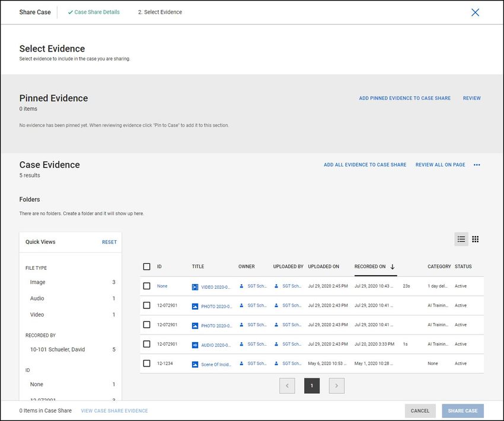Screen dimensions: 504x421
Task: Click recorded date Jul 20, 2020 3:33 PM
Action: click(x=375, y=344)
